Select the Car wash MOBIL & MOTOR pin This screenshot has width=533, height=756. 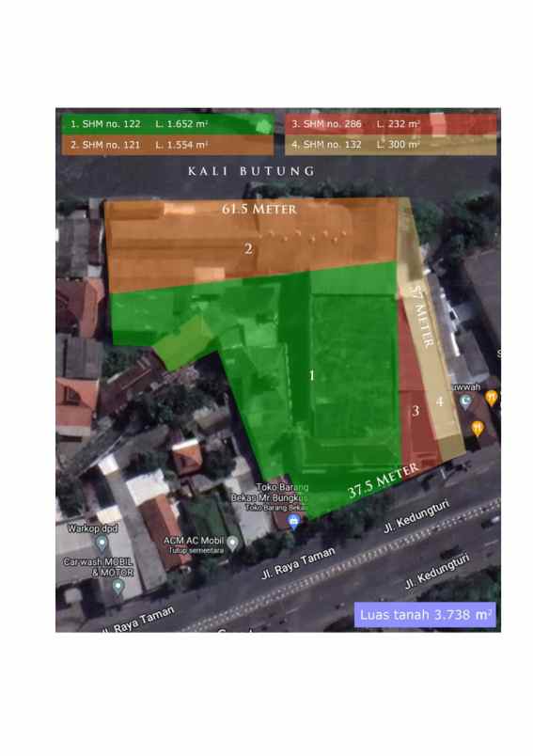coord(118,587)
